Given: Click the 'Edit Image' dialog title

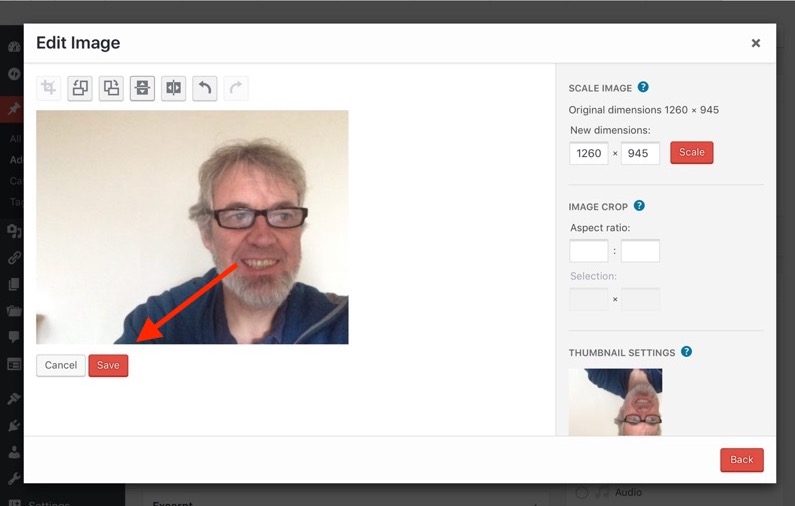Looking at the screenshot, I should pyautogui.click(x=78, y=43).
